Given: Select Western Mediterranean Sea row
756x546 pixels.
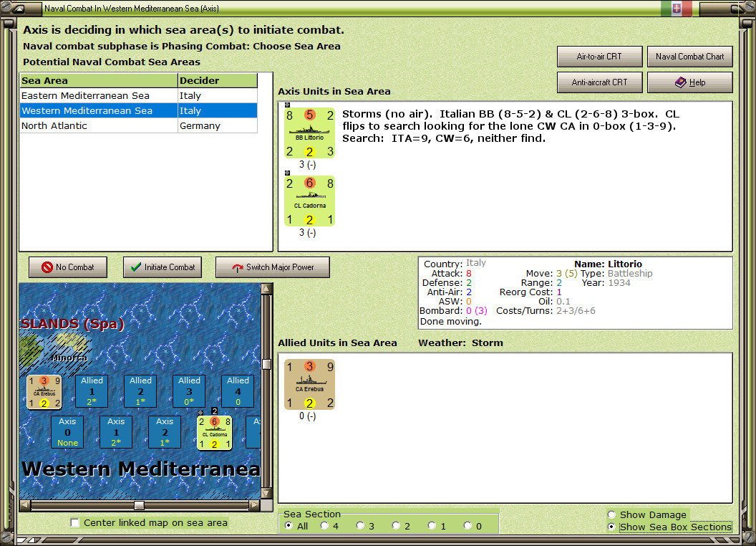Looking at the screenshot, I should tap(138, 110).
